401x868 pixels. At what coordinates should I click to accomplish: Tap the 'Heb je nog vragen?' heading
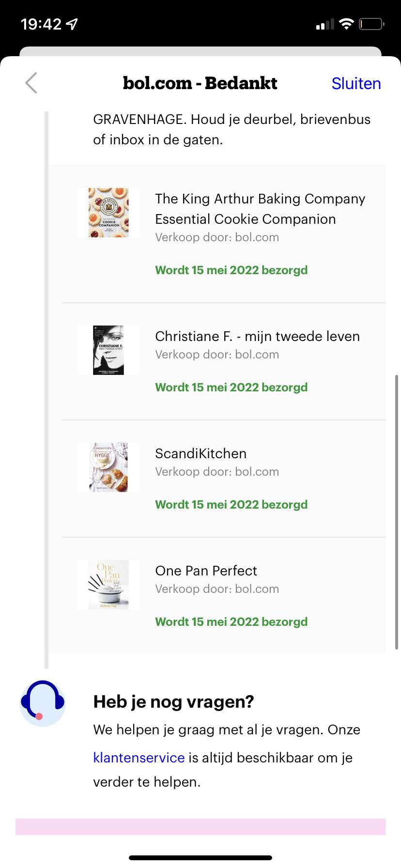pos(173,701)
